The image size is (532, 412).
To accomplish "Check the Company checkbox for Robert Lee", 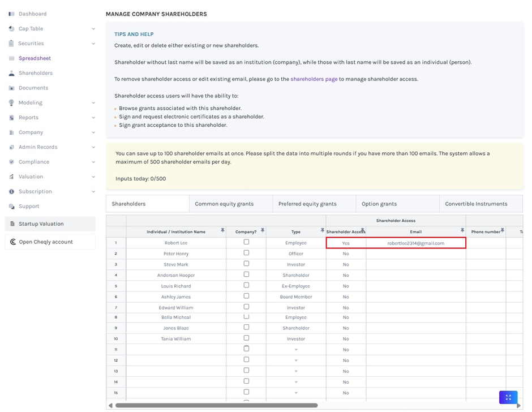I will (246, 242).
